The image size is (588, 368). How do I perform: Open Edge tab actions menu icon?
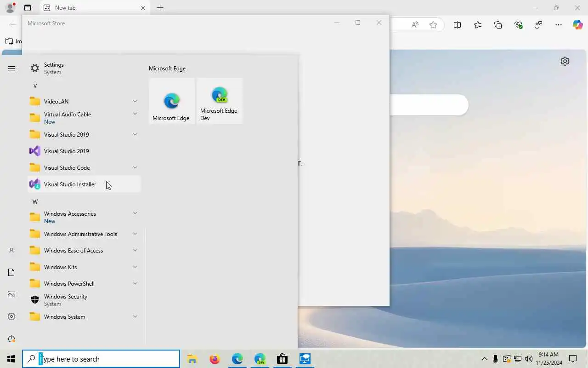click(28, 8)
